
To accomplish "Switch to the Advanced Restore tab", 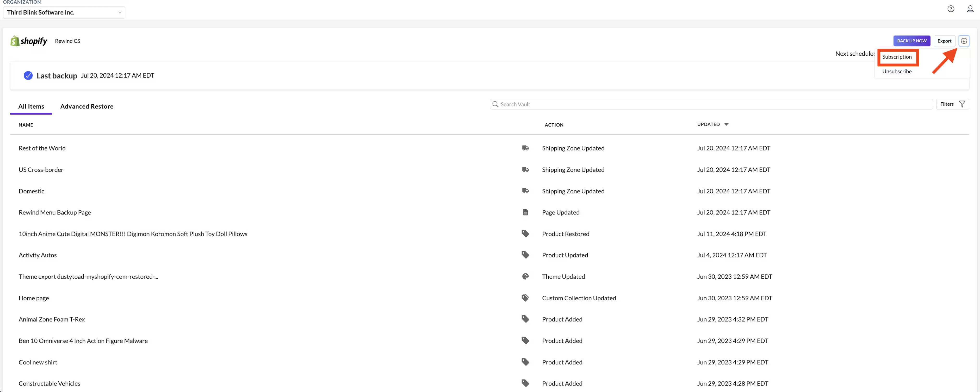I will [87, 106].
